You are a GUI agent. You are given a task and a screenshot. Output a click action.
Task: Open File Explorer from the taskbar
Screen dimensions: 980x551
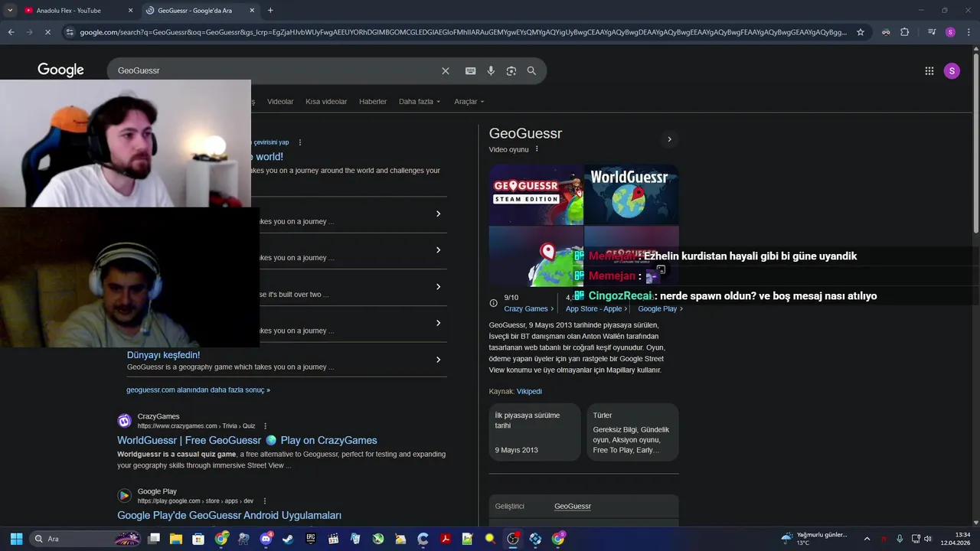tap(176, 539)
